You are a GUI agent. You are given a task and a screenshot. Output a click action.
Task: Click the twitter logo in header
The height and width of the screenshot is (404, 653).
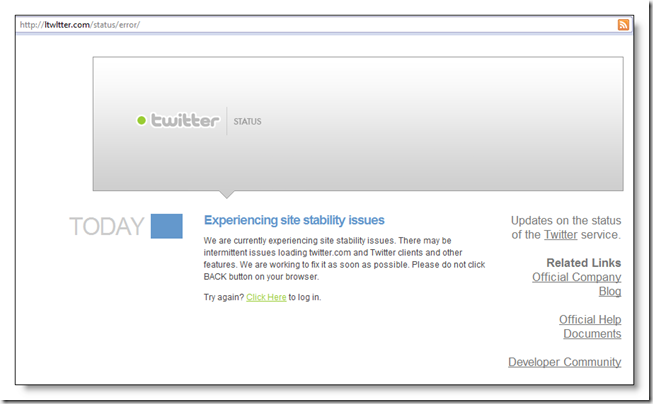184,120
